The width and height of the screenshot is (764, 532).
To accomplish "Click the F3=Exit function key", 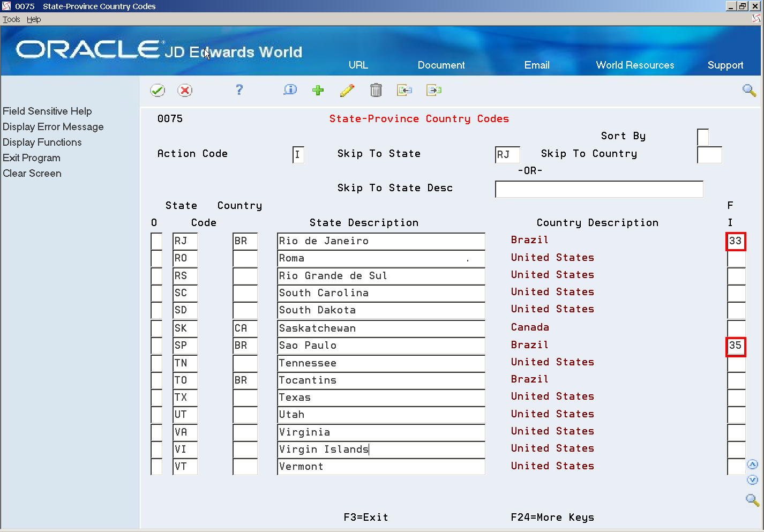I will click(x=366, y=517).
